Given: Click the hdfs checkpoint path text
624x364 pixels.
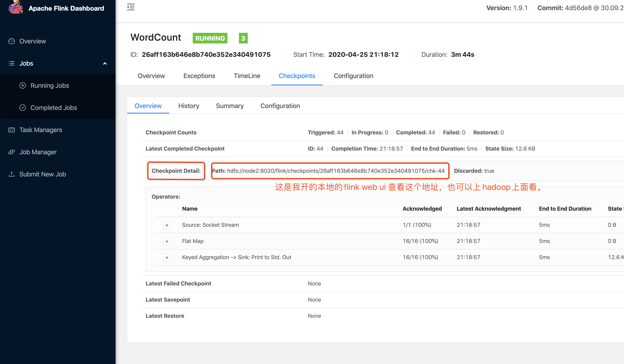Looking at the screenshot, I should pos(336,171).
